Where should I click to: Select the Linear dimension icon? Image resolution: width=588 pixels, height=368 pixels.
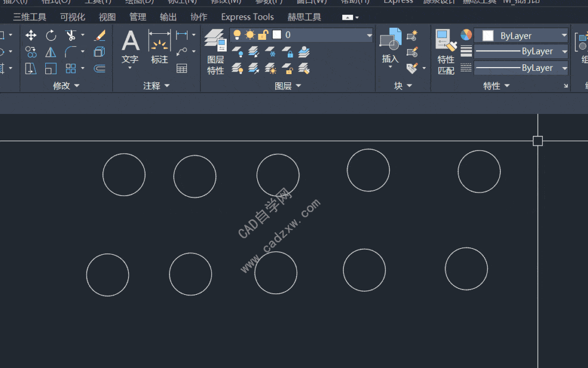point(182,35)
